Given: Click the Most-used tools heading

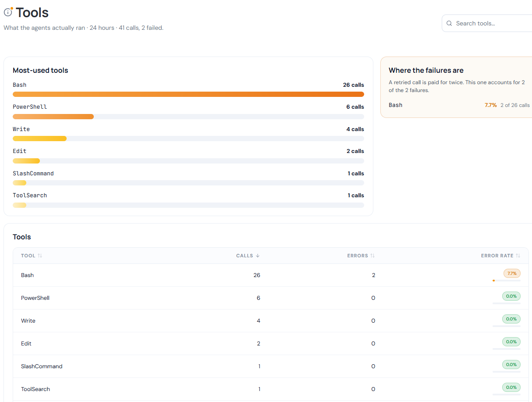Looking at the screenshot, I should [40, 70].
